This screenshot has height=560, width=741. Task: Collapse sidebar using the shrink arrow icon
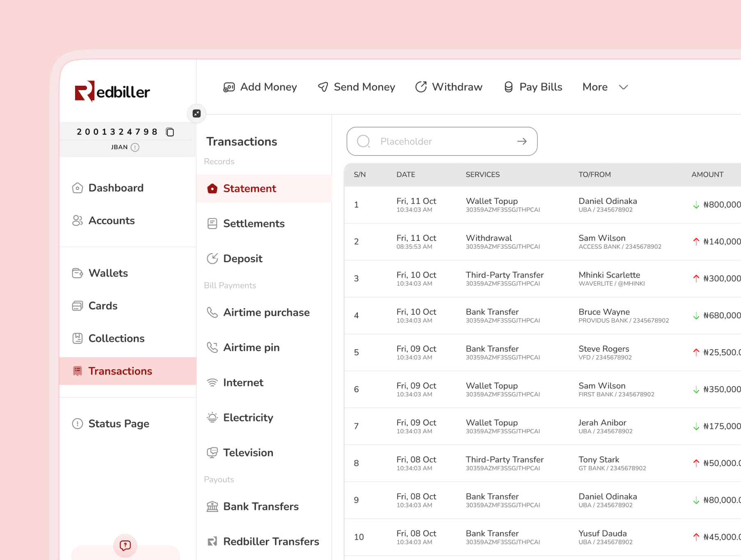(x=197, y=114)
